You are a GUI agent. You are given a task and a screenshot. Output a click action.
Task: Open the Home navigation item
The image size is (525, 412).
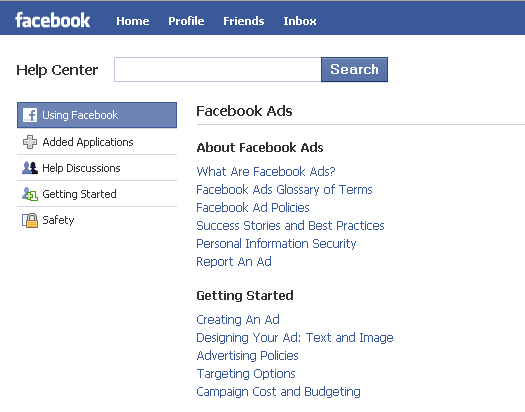(133, 21)
